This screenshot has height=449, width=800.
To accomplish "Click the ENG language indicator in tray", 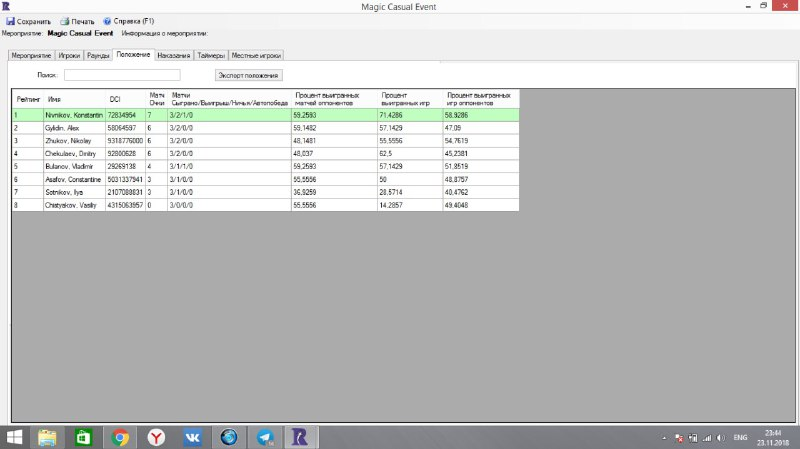I will pos(741,437).
